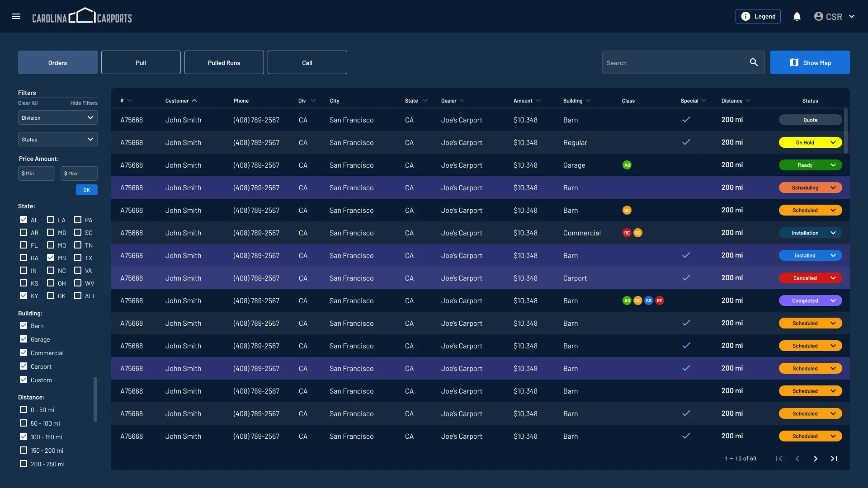The width and height of the screenshot is (868, 488).
Task: Switch to the Call tab
Action: 307,62
